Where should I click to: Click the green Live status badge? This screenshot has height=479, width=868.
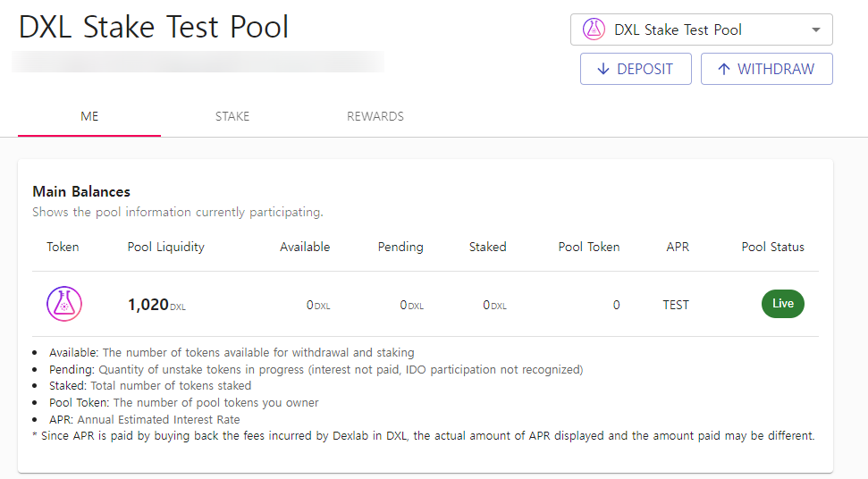[x=783, y=304]
